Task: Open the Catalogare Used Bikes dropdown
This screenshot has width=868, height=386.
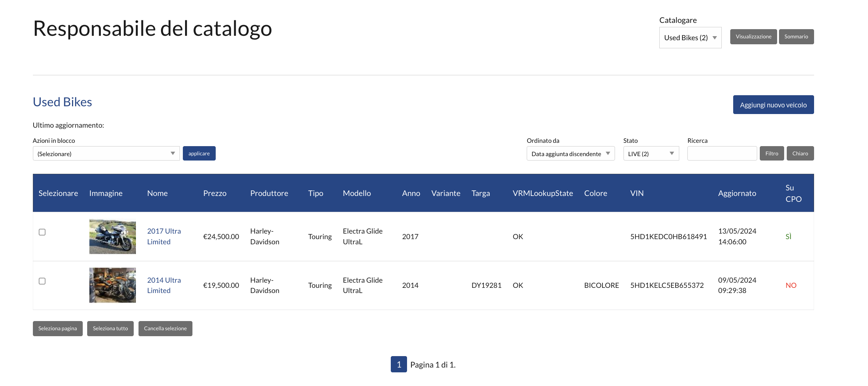Action: click(x=690, y=38)
